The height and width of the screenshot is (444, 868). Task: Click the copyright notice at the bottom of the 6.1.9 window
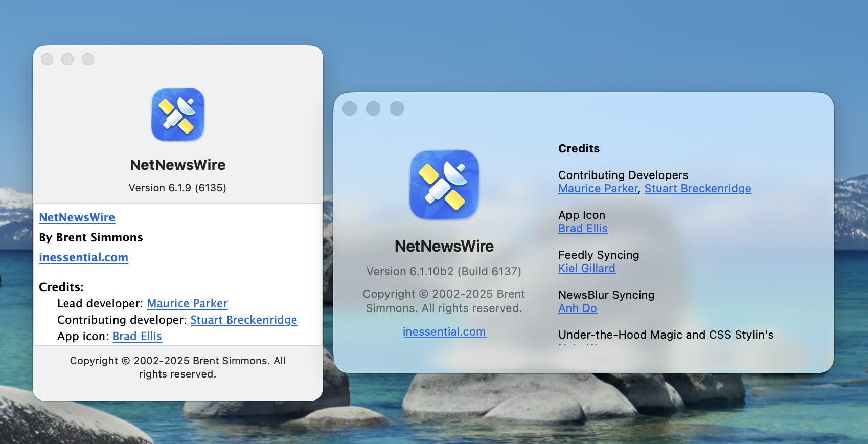[x=178, y=367]
